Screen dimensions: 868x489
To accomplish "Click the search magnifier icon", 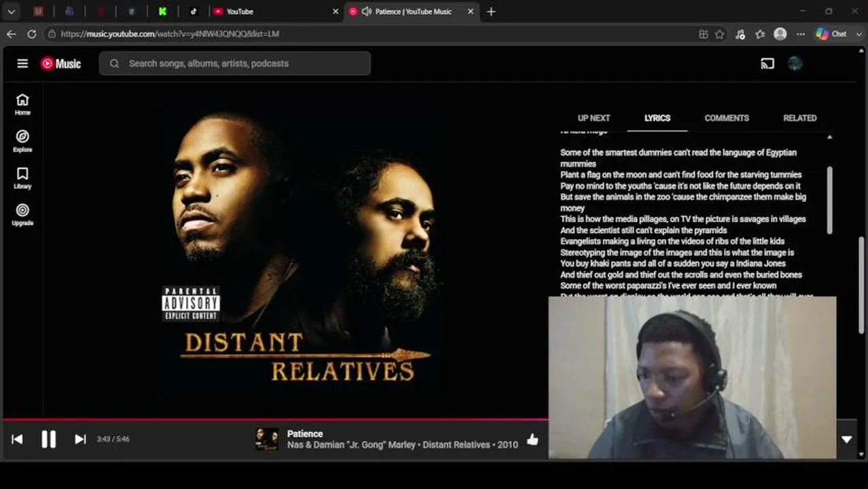I will [x=114, y=63].
